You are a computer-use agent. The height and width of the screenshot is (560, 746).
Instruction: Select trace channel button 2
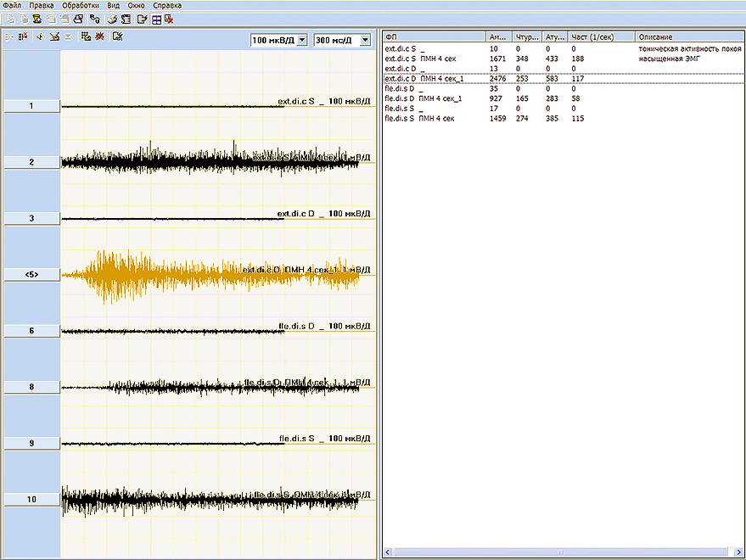pyautogui.click(x=32, y=162)
